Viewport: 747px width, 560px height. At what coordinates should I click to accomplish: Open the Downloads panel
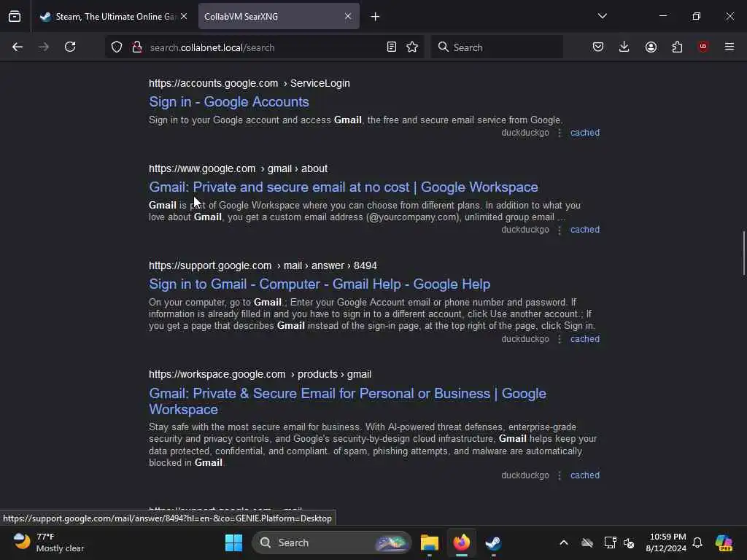624,47
